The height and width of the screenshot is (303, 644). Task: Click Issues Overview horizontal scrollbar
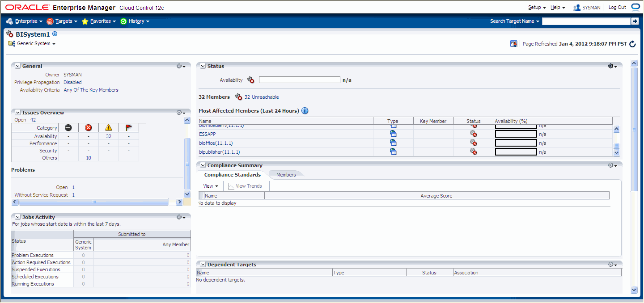(94, 202)
